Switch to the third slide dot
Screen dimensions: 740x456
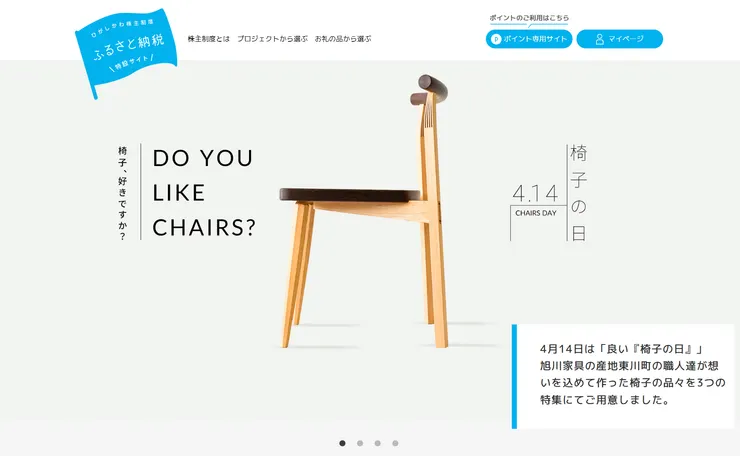coord(378,443)
